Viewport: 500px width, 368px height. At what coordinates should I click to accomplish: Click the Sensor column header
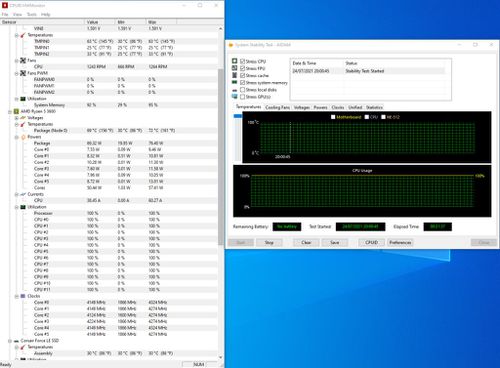pyautogui.click(x=42, y=22)
